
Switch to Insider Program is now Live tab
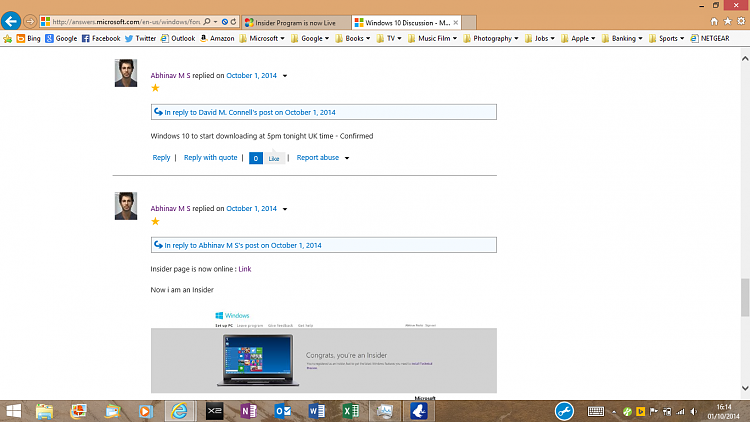click(296, 22)
